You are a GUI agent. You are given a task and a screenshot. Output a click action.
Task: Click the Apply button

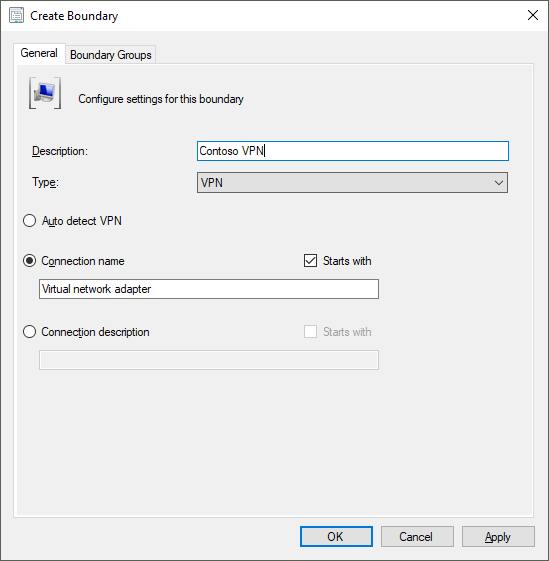coord(498,536)
